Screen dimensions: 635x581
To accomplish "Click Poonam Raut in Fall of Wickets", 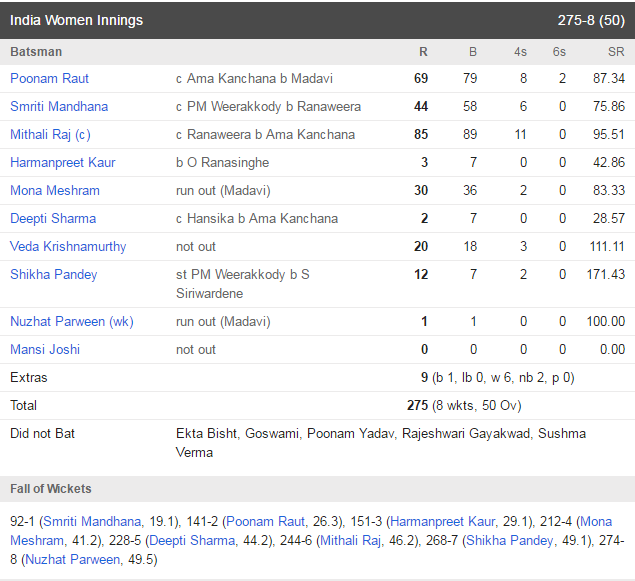I will point(265,521).
